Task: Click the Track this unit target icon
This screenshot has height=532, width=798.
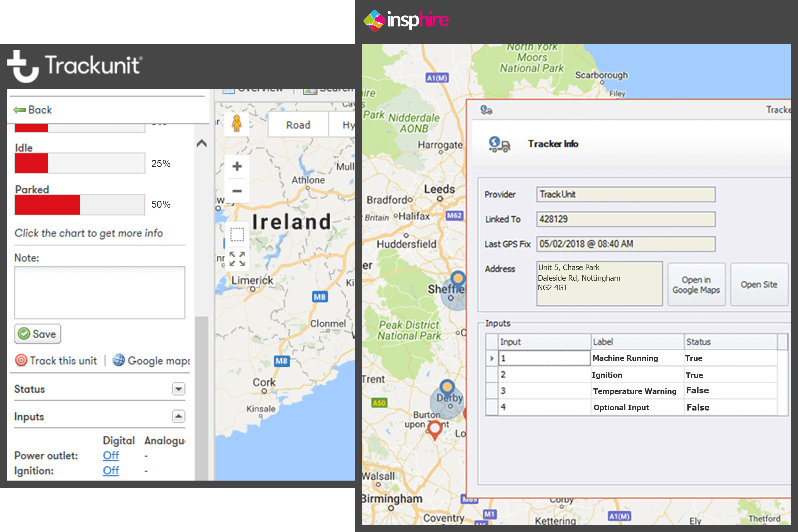Action: click(x=21, y=360)
